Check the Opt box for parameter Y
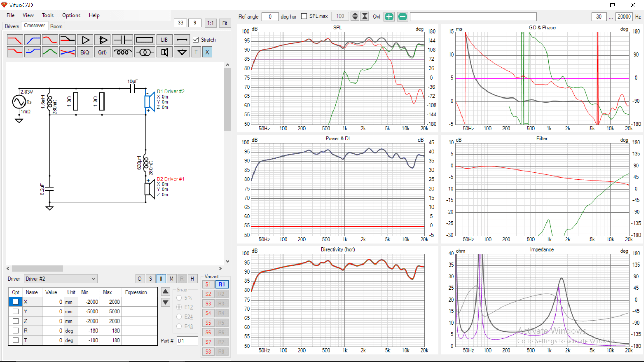644x362 pixels. pos(15,311)
